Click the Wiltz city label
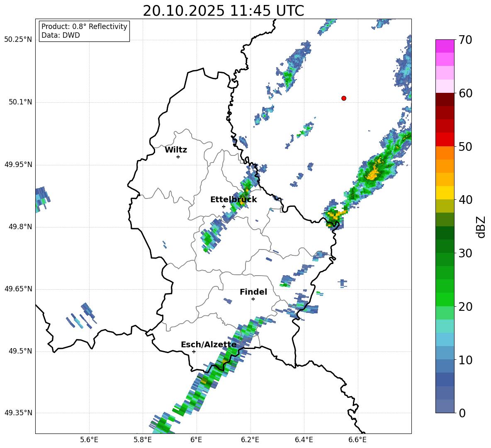 point(176,150)
